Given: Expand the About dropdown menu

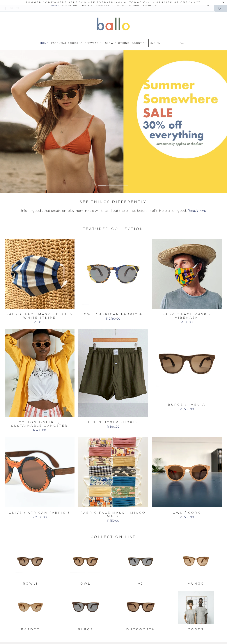Looking at the screenshot, I should click(x=139, y=43).
